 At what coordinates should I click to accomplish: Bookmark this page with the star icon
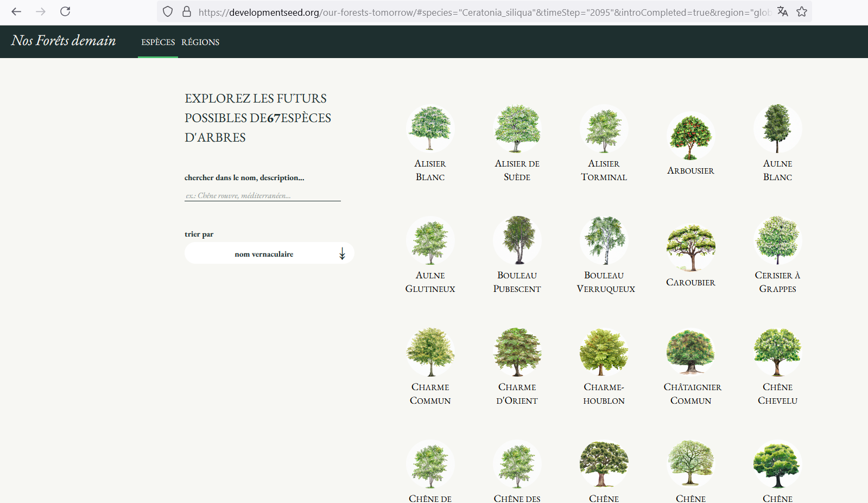point(802,11)
